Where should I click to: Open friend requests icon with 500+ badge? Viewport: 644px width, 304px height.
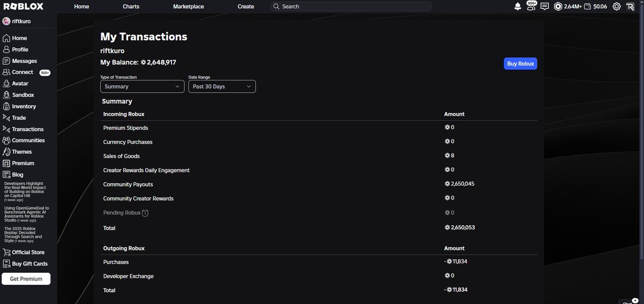click(531, 6)
